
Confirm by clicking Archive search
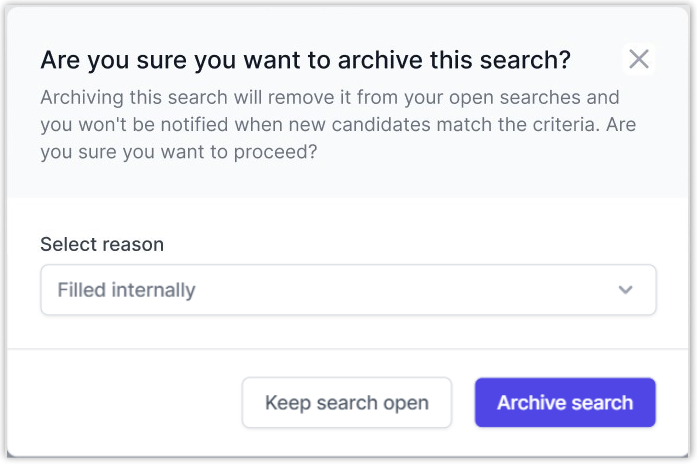point(565,403)
